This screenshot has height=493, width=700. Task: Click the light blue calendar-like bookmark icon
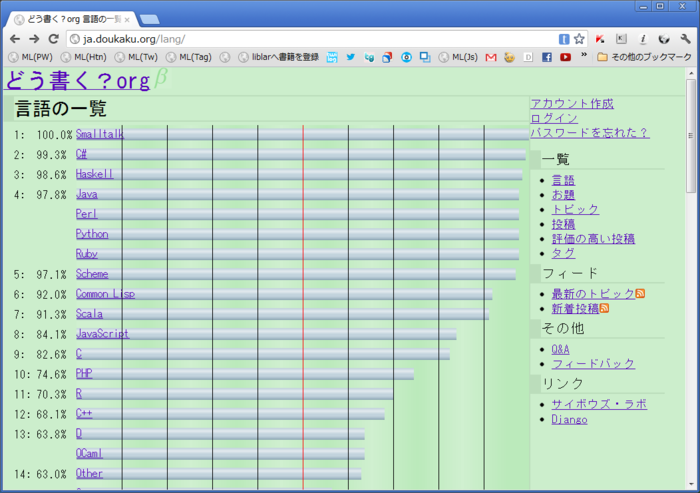coord(332,57)
